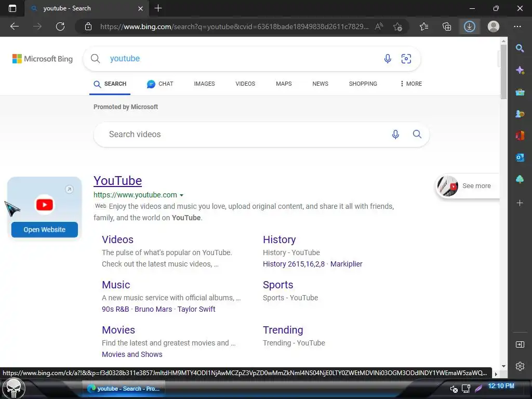
Task: Click the microphone in Search videos box
Action: (x=395, y=135)
